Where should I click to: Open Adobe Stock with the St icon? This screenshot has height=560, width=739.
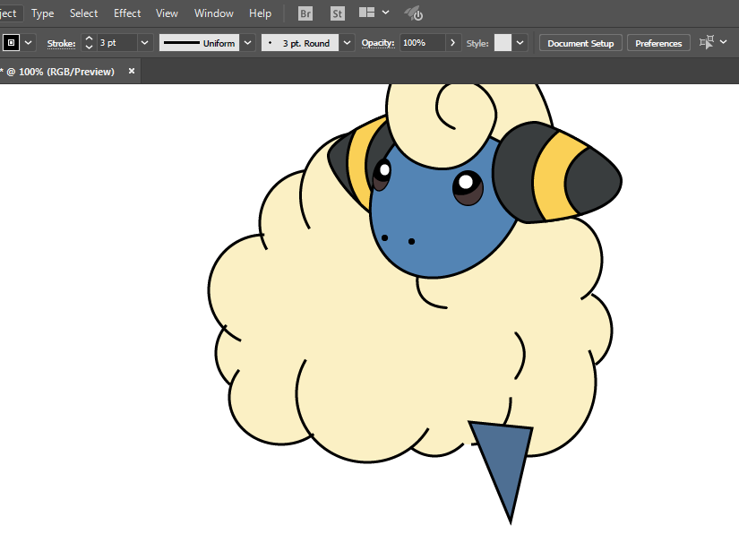click(338, 13)
